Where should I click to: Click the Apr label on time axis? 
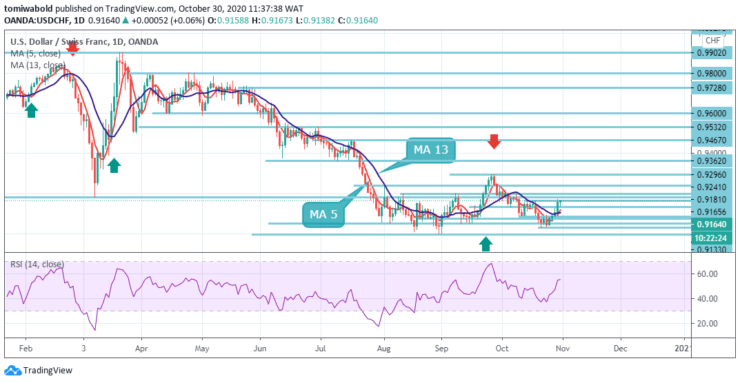click(141, 348)
